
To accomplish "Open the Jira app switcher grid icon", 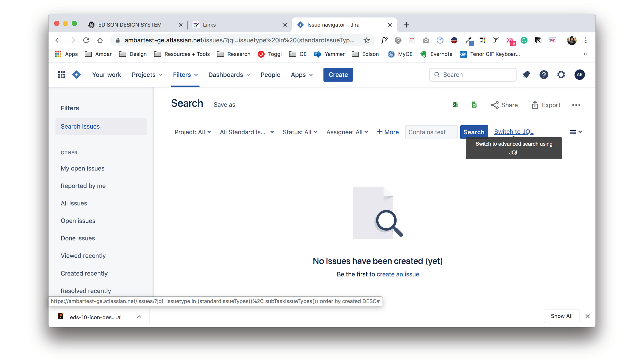I will coord(62,75).
